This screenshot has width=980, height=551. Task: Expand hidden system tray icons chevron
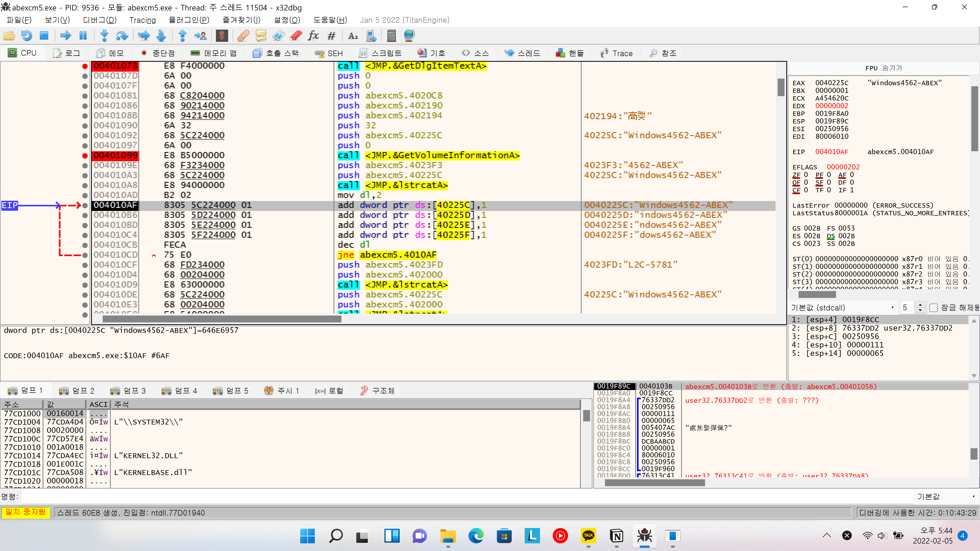pos(827,535)
